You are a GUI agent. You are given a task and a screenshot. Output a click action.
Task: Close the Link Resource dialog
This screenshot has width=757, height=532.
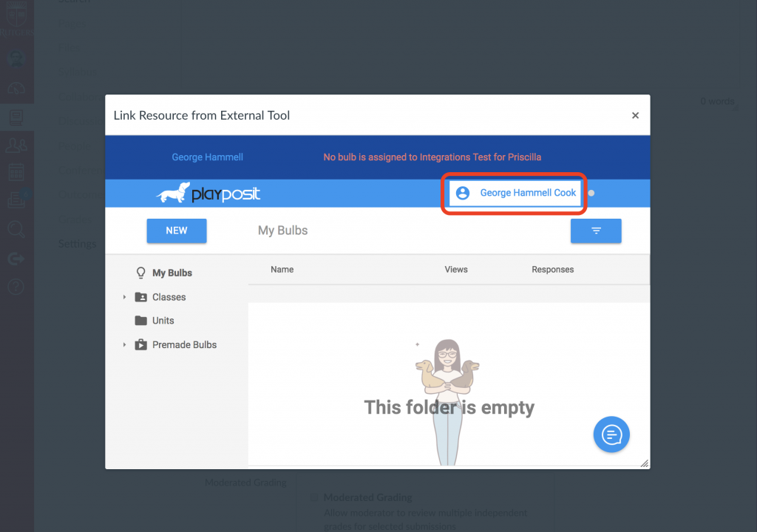[635, 115]
